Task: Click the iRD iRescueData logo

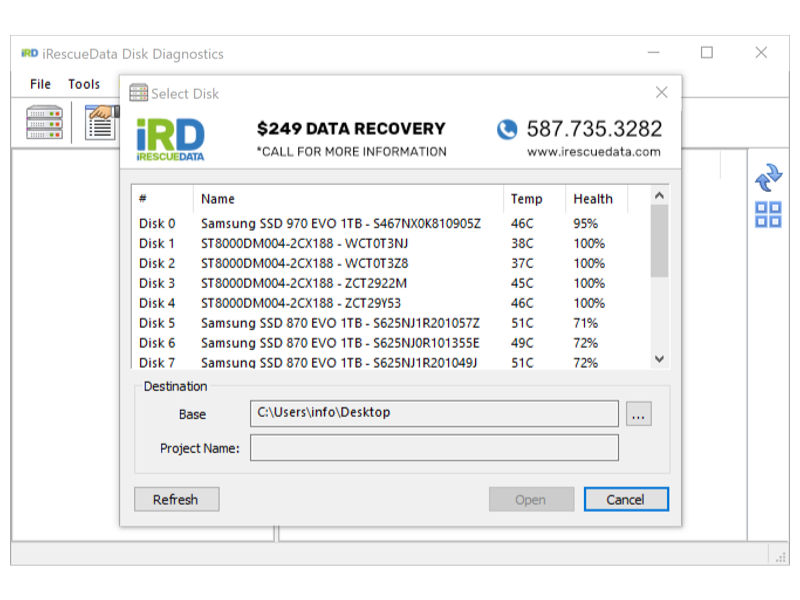Action: point(170,139)
